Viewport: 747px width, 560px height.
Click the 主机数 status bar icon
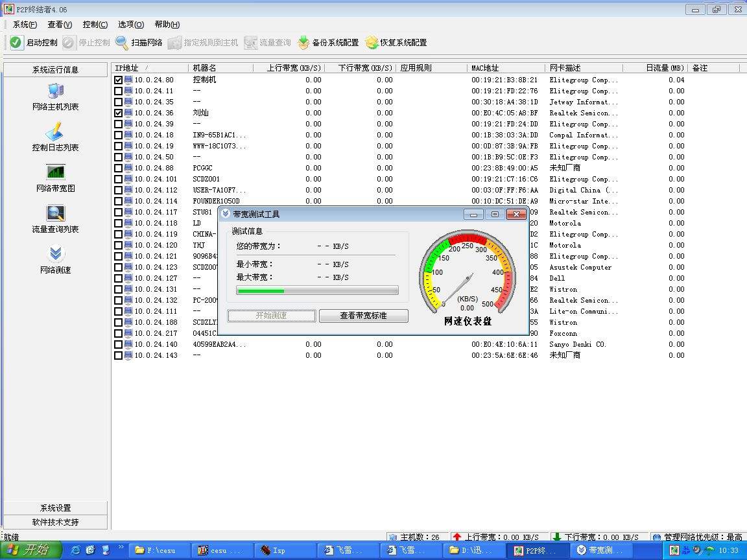click(392, 537)
